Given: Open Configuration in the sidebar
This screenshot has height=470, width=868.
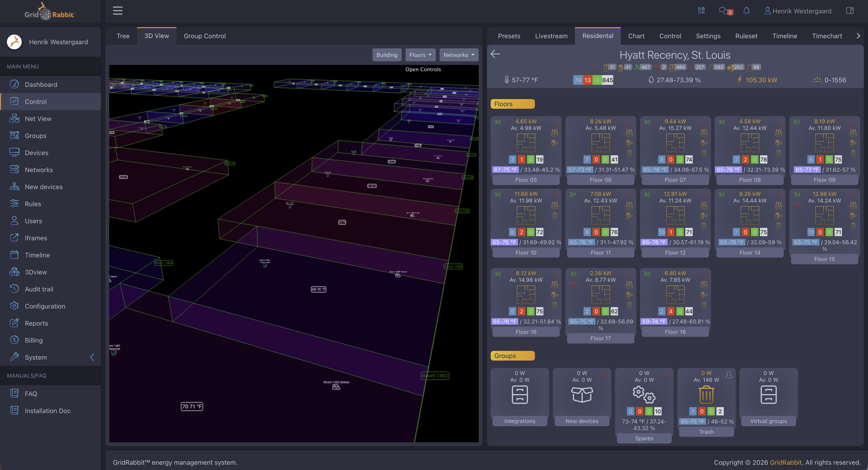Looking at the screenshot, I should pos(50,306).
